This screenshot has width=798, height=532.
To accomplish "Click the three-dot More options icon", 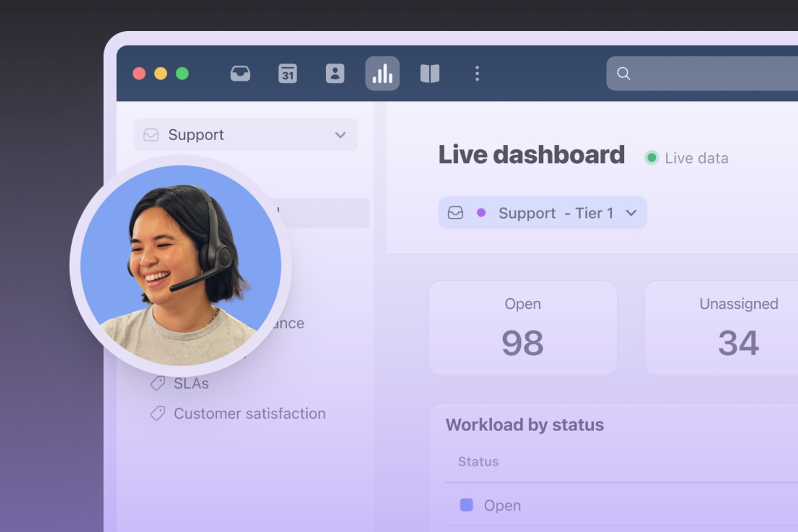I will click(477, 73).
